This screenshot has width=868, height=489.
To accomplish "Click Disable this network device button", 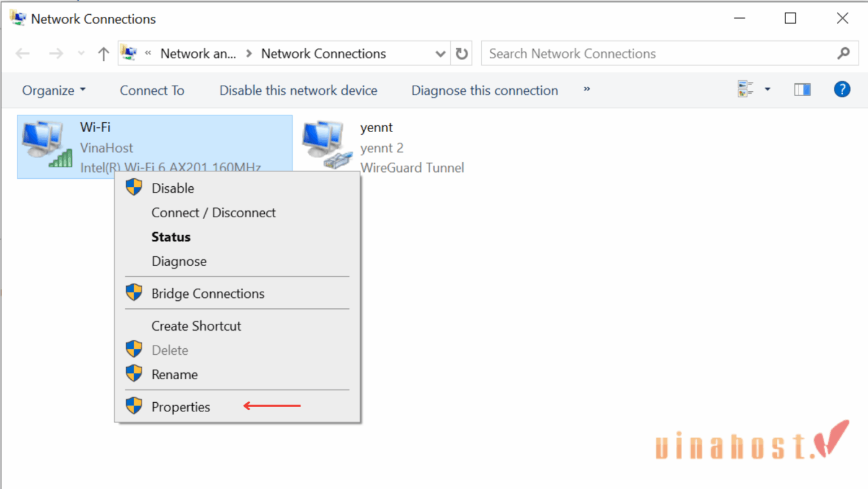I will coord(298,91).
